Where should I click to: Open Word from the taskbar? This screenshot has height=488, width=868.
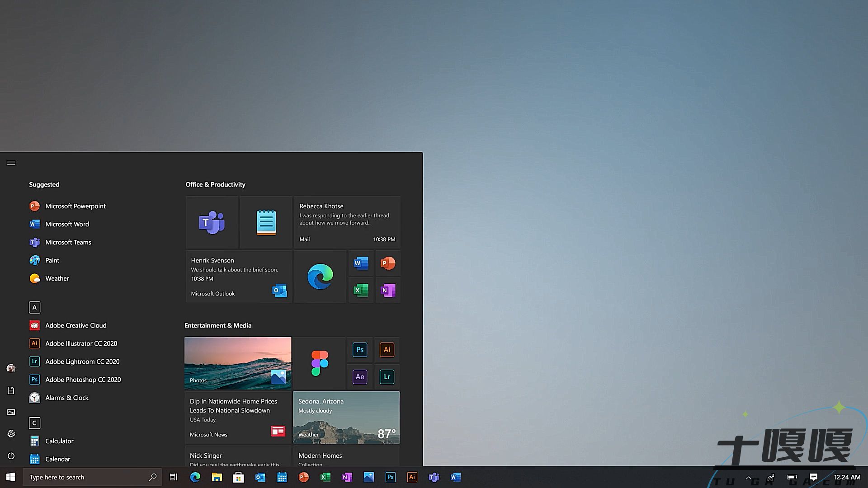coord(456,477)
